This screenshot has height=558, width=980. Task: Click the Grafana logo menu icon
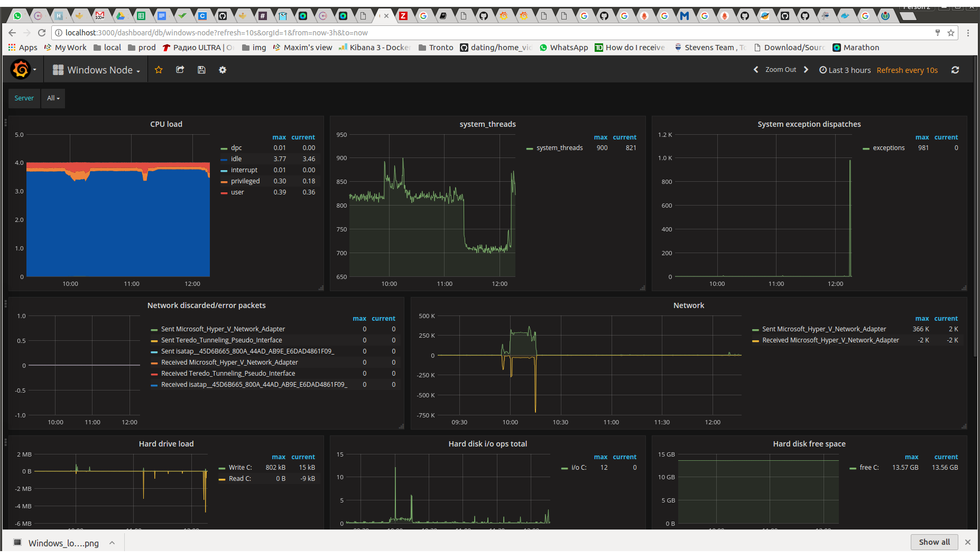pyautogui.click(x=21, y=70)
